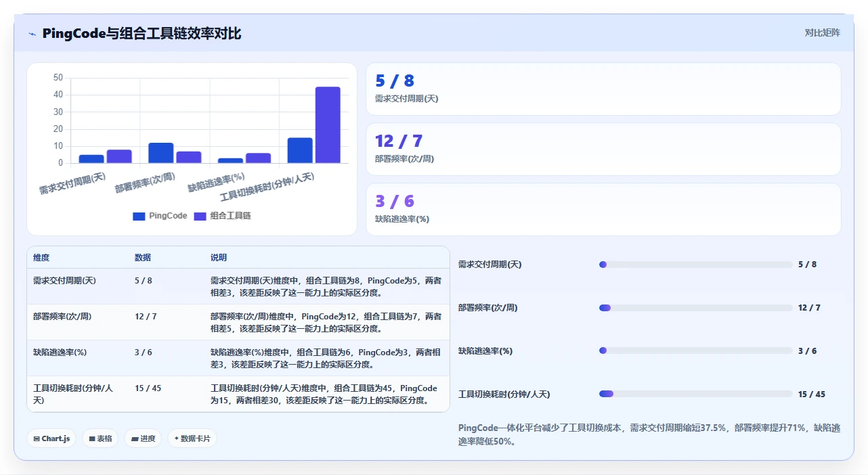868x475 pixels.
Task: Click the 部署频率(次/周) progress bar
Action: [x=695, y=308]
